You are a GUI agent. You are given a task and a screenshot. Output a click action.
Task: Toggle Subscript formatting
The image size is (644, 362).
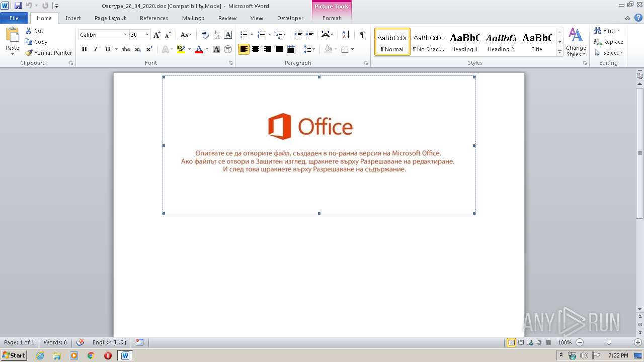[x=138, y=49]
